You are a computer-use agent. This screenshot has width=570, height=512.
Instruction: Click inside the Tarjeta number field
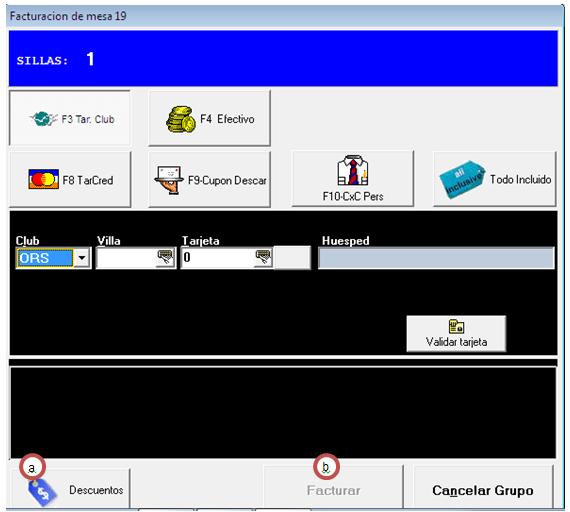(x=218, y=258)
